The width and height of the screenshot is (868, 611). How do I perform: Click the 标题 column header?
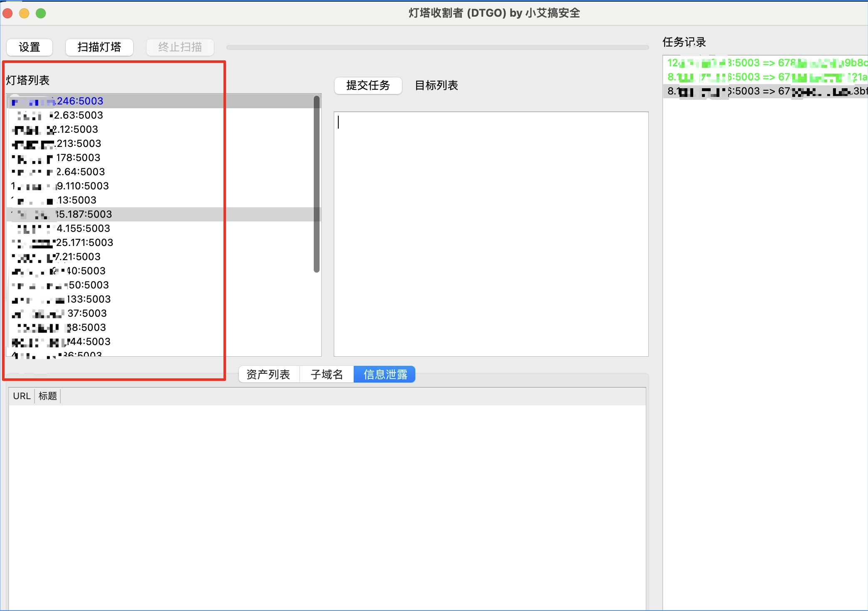tap(47, 396)
